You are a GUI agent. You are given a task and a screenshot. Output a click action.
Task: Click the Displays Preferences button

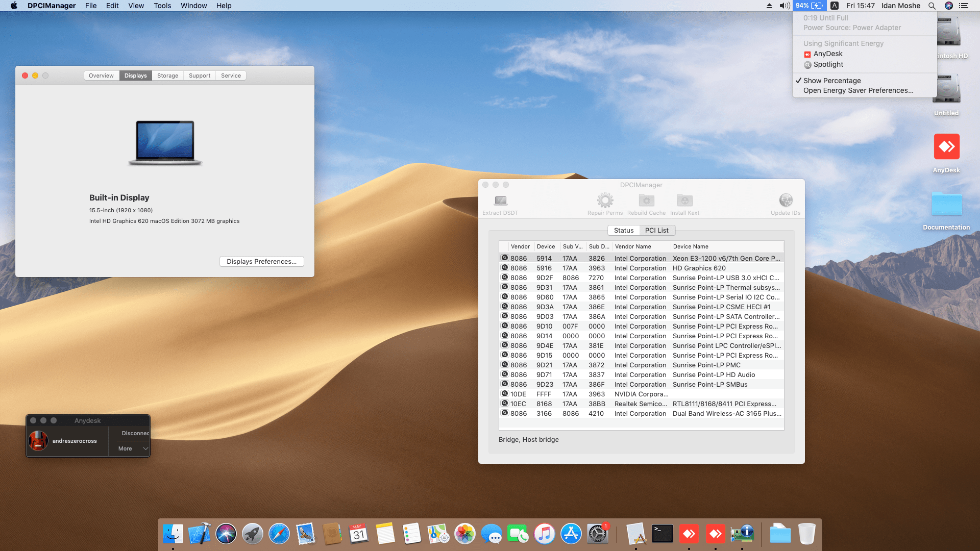point(261,262)
